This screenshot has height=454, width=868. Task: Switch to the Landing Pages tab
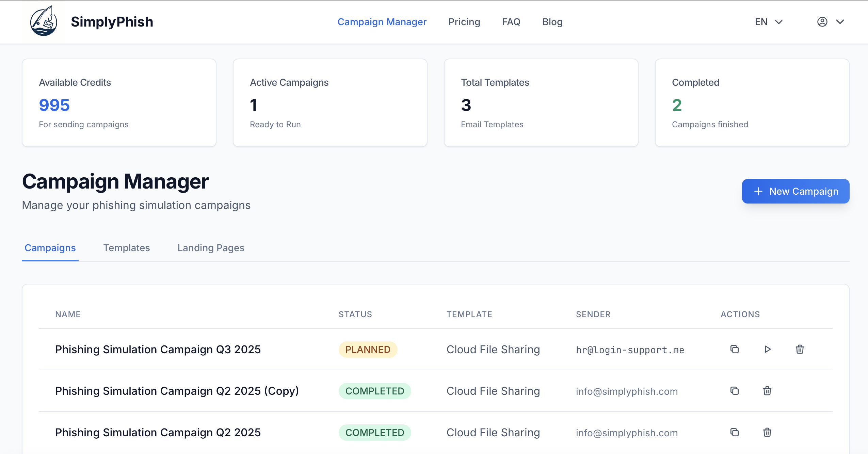click(211, 248)
